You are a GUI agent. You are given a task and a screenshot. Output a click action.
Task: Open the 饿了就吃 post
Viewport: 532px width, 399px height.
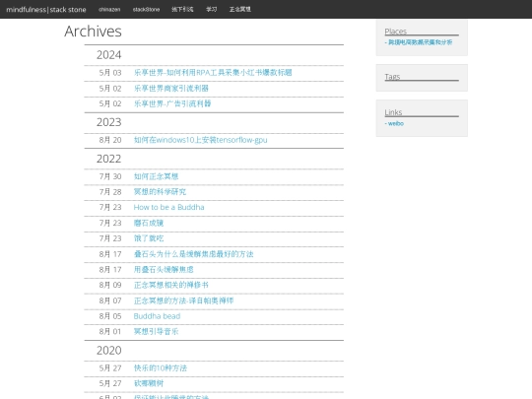pyautogui.click(x=149, y=238)
